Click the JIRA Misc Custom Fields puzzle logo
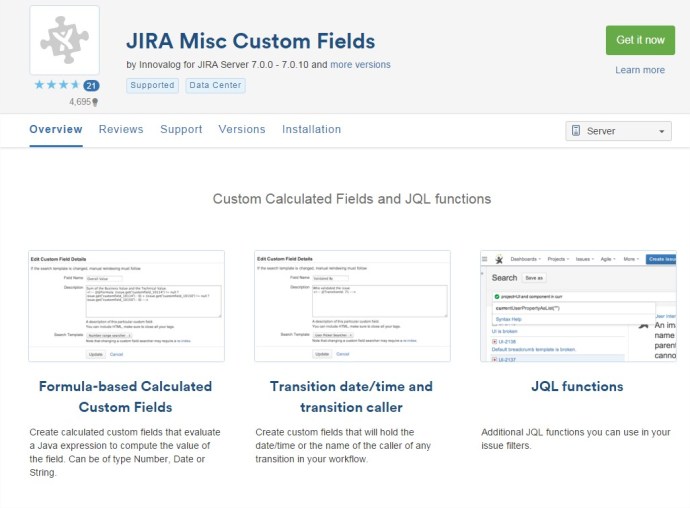The image size is (690, 508). (x=65, y=40)
